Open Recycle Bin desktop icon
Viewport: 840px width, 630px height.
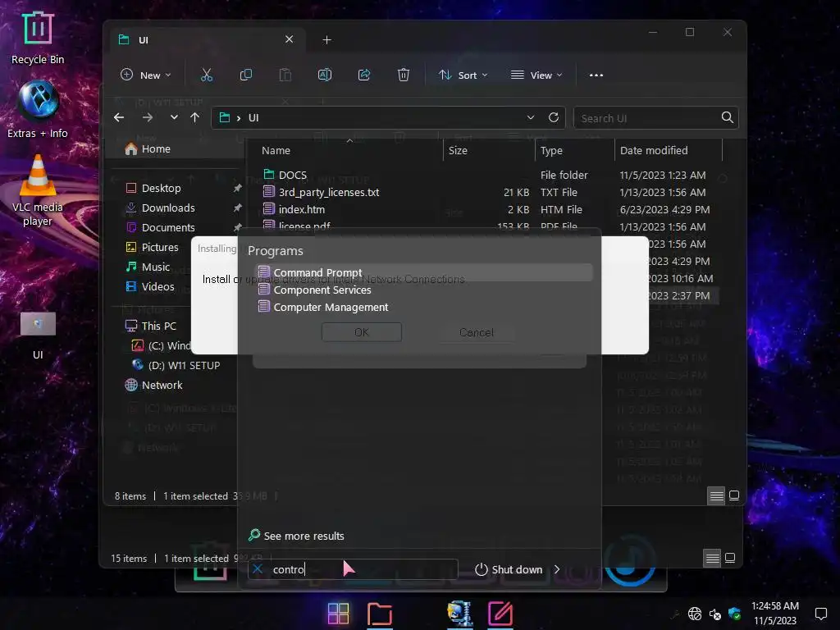pyautogui.click(x=38, y=39)
